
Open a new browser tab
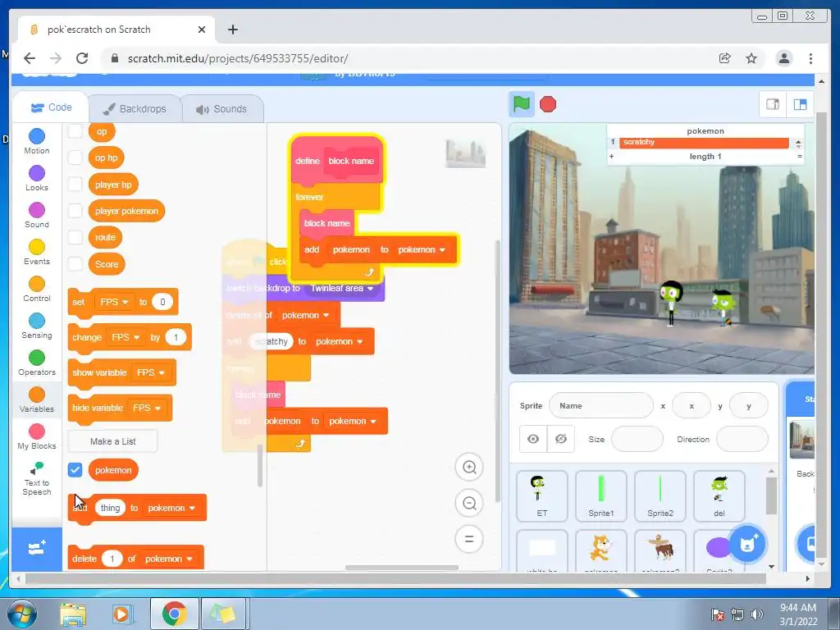click(x=232, y=30)
